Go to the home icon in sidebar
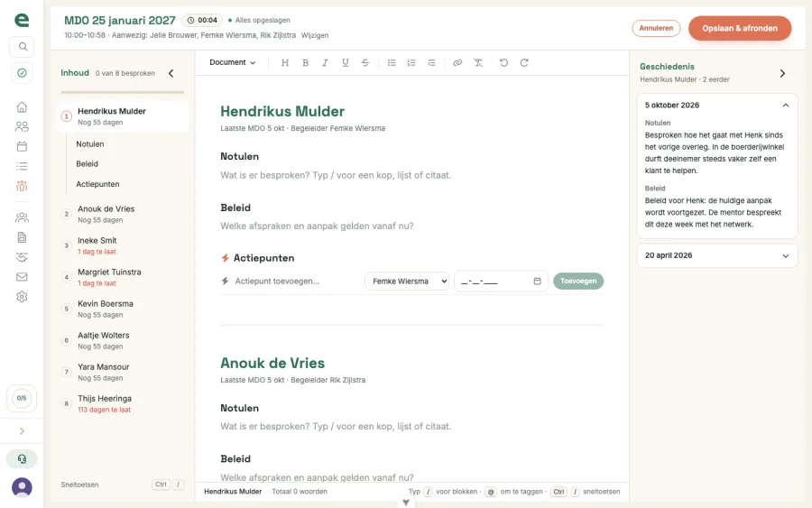Screen dimensions: 812x508 22,107
